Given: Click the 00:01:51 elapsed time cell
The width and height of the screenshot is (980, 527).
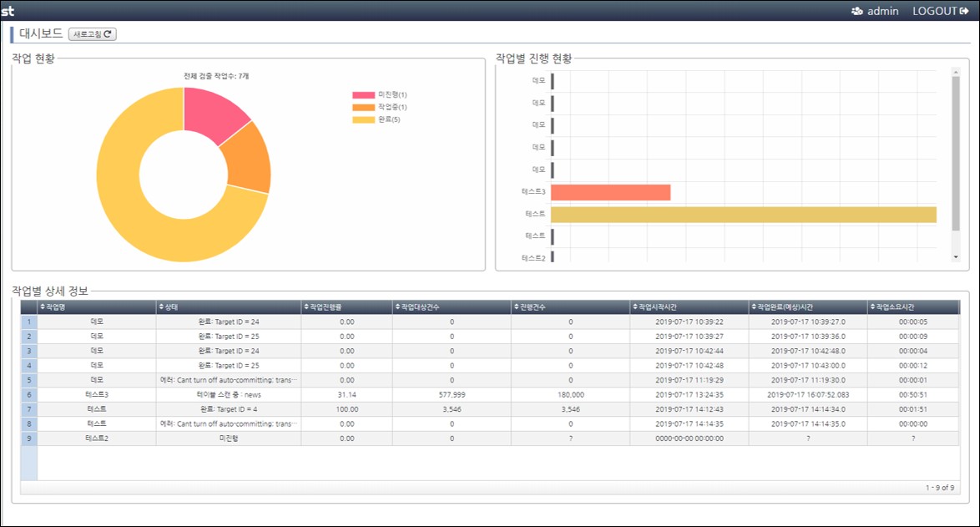Looking at the screenshot, I should click(913, 409).
